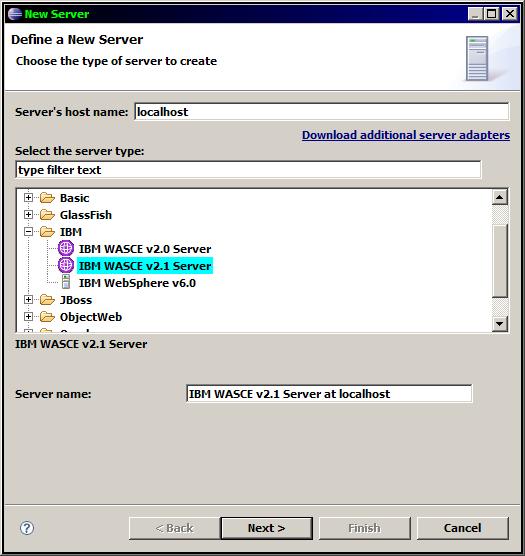Collapse the IBM server category
525x556 pixels.
pos(28,232)
